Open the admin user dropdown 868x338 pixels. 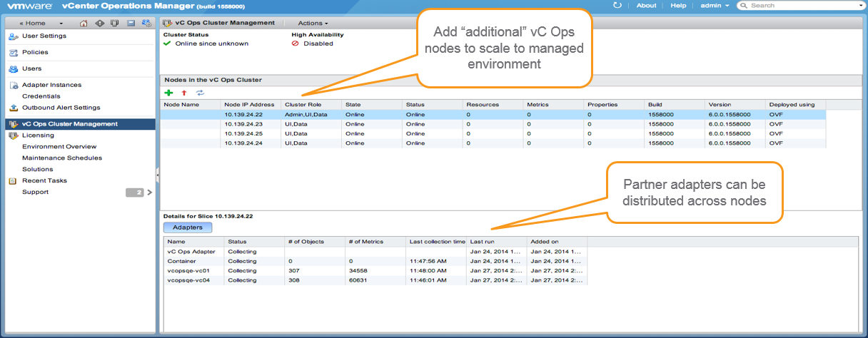pyautogui.click(x=715, y=5)
